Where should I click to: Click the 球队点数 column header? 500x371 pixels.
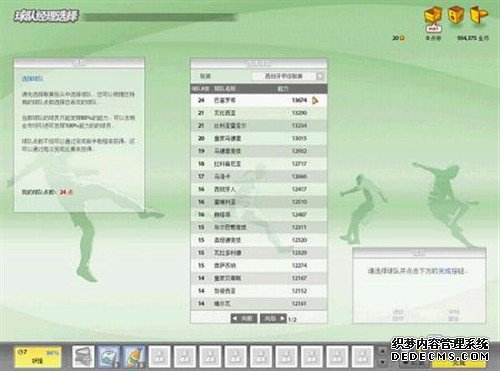click(x=201, y=89)
